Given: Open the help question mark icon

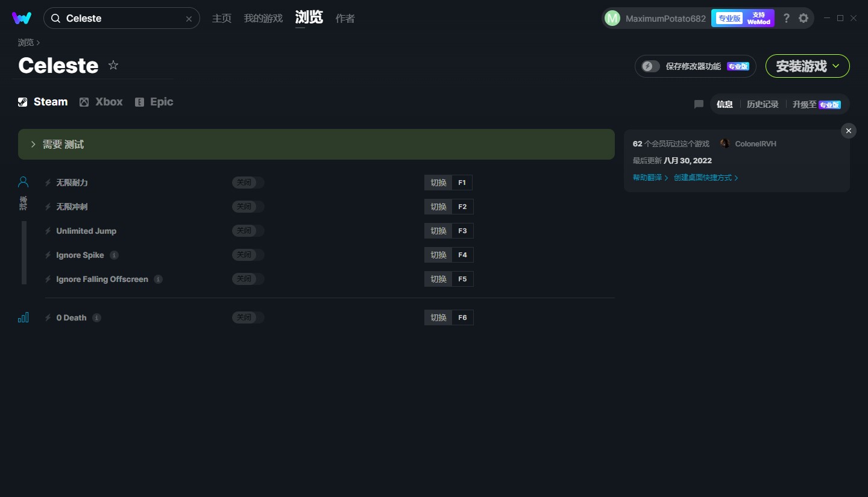Looking at the screenshot, I should pyautogui.click(x=786, y=18).
